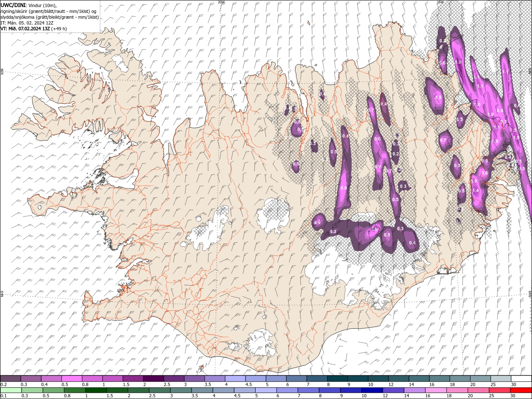Pick the darkest green 1 rain legend swatch
The height and width of the screenshot is (399, 532).
point(96,390)
